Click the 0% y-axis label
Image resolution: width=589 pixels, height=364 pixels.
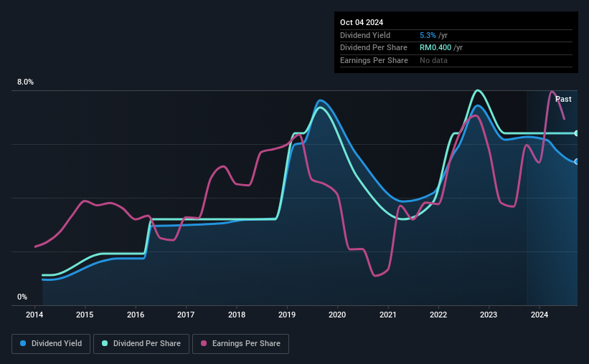22,297
